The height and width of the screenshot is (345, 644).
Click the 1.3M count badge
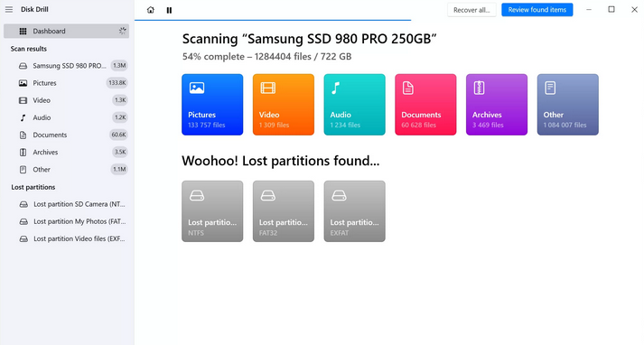tap(119, 66)
